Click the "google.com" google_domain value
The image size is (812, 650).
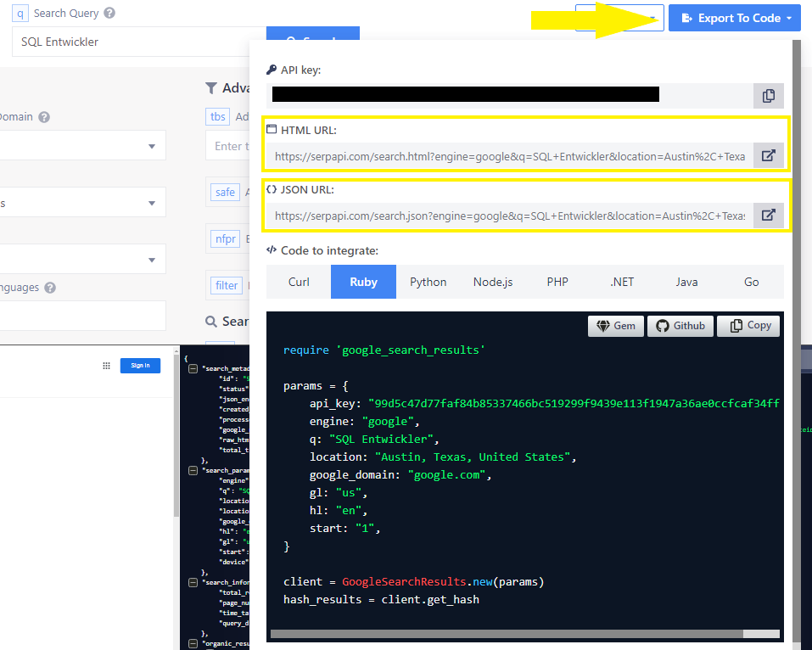tap(446, 475)
